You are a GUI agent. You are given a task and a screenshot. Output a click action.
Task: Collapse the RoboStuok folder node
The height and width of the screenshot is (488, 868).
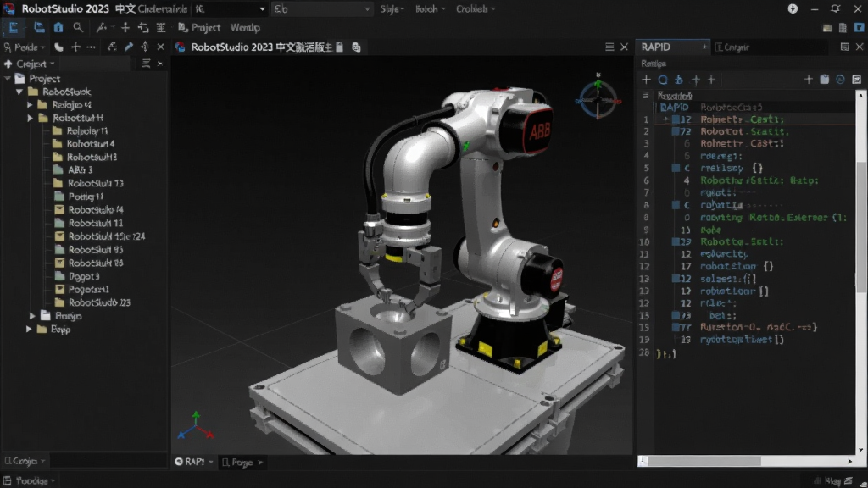tap(19, 91)
